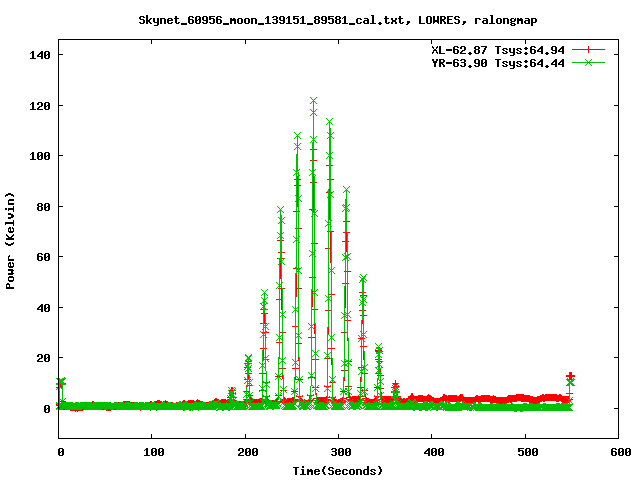
Task: Click the 80 tick label on the y-axis
Action: click(43, 207)
